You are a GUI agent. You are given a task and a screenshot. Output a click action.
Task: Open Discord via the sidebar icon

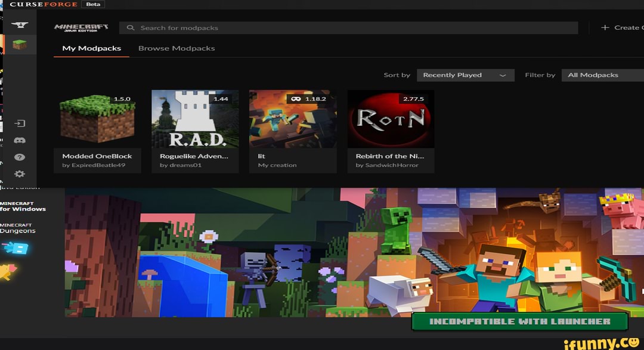(21, 140)
